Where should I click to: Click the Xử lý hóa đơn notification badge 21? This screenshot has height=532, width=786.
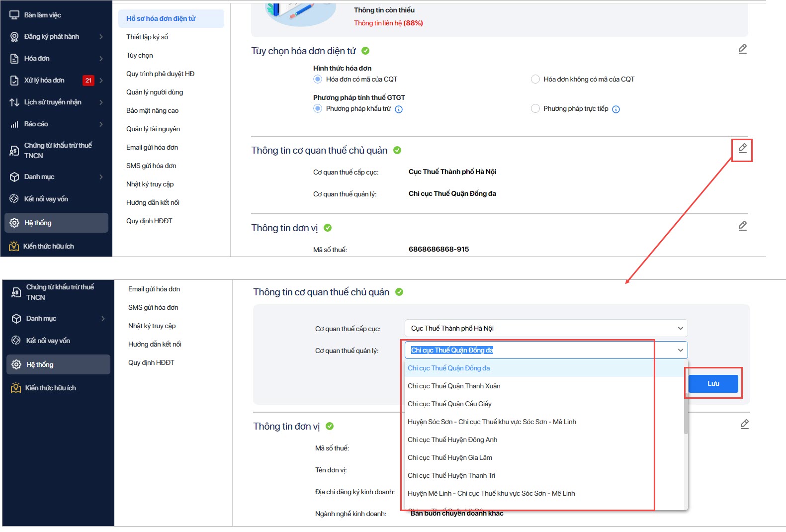click(x=88, y=80)
